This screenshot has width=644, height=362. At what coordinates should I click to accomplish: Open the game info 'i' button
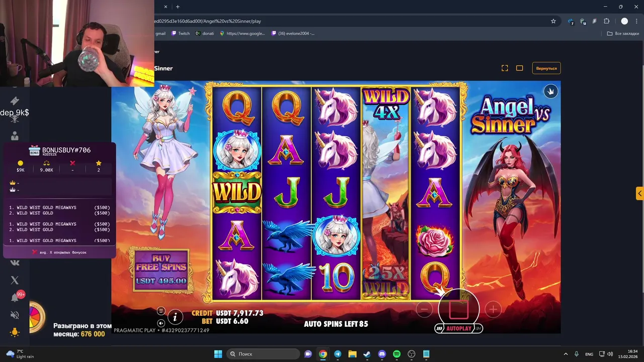click(175, 317)
